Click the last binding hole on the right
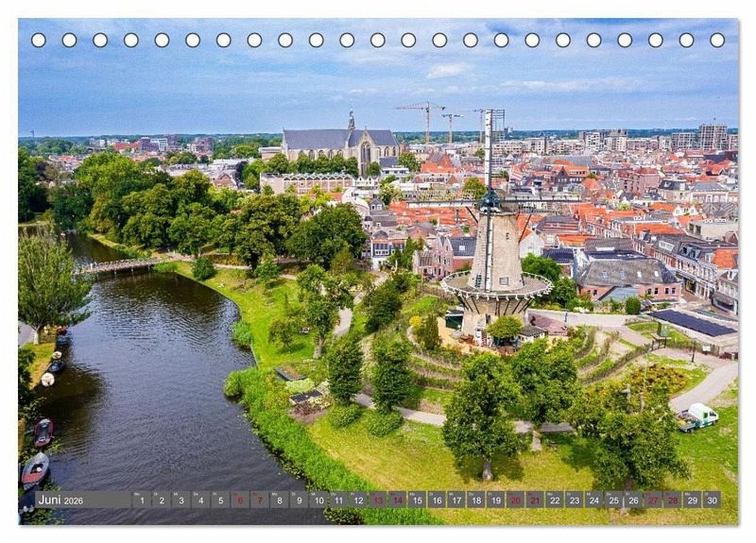This screenshot has height=543, width=756. click(717, 40)
